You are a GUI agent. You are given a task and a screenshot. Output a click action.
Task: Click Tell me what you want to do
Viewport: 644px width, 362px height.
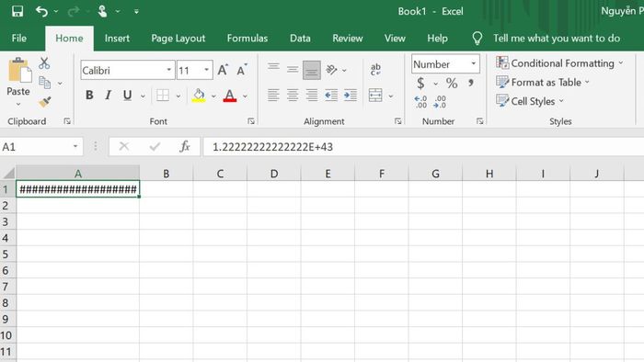click(557, 38)
